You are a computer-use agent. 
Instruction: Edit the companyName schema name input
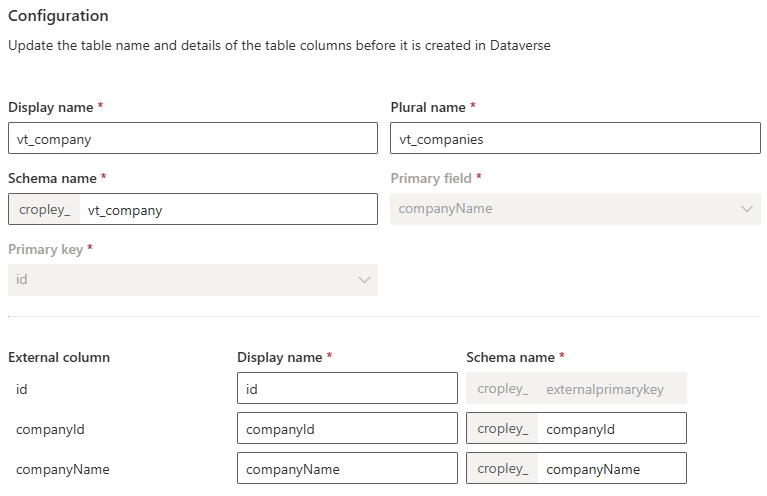coord(611,469)
